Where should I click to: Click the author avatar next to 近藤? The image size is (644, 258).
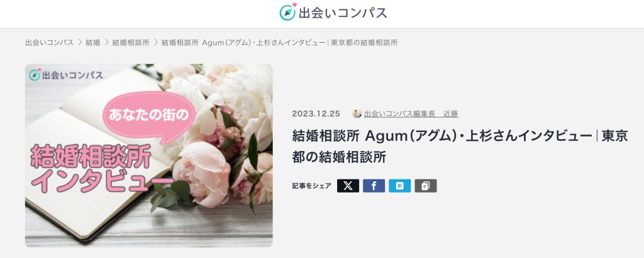357,114
